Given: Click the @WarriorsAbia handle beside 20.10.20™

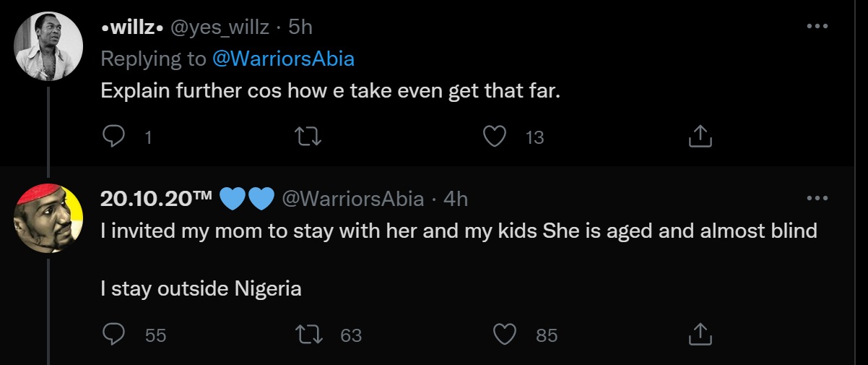Looking at the screenshot, I should [352, 199].
